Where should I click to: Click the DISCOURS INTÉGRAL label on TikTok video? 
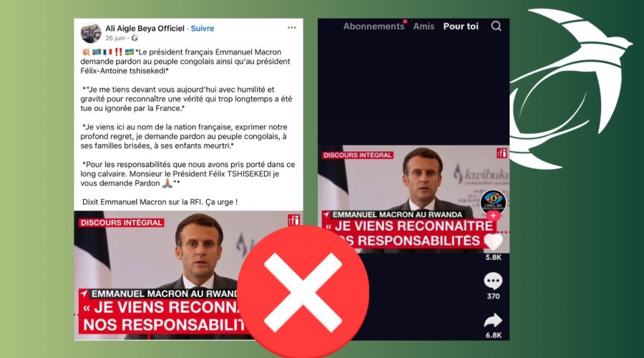[x=358, y=155]
